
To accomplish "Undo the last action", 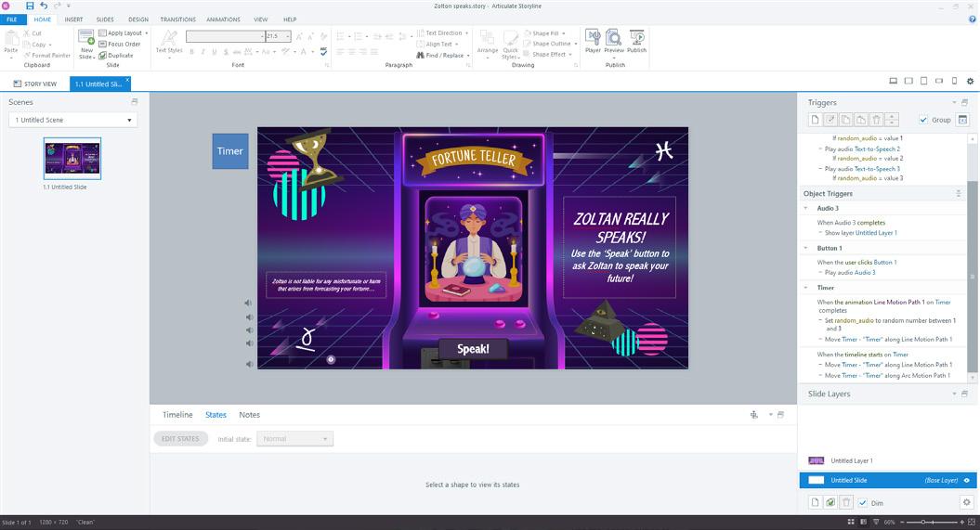I will [x=44, y=6].
